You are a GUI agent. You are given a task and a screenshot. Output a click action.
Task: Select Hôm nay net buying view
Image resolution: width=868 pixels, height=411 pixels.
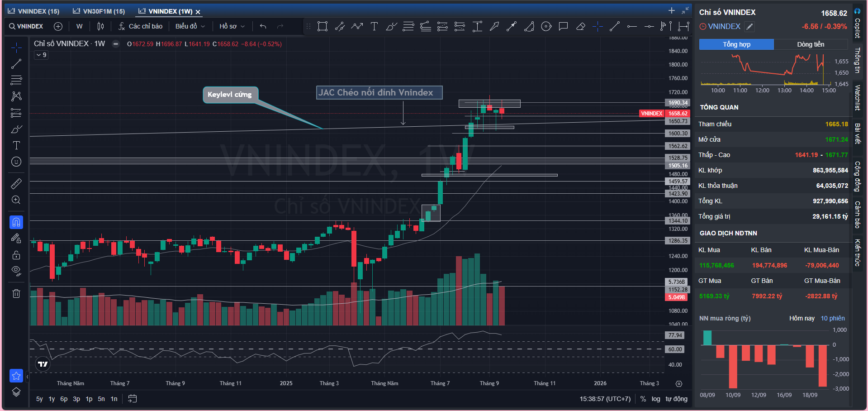(802, 318)
